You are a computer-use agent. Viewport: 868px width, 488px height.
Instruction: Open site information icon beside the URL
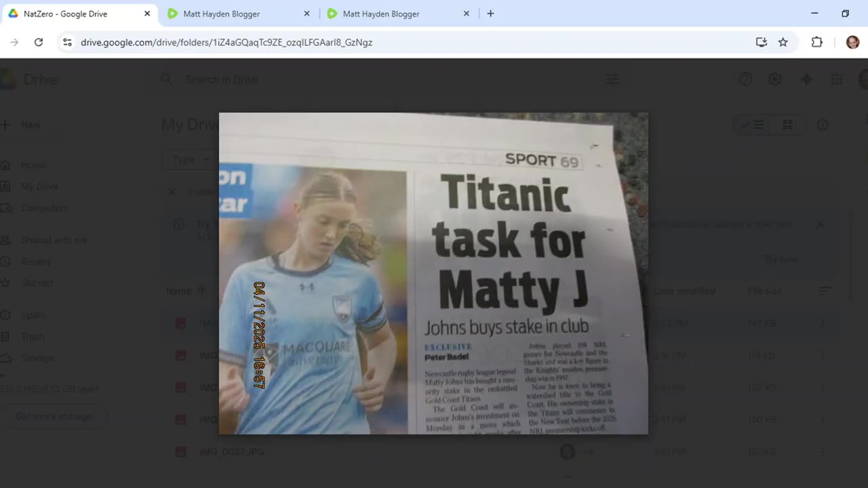(66, 42)
